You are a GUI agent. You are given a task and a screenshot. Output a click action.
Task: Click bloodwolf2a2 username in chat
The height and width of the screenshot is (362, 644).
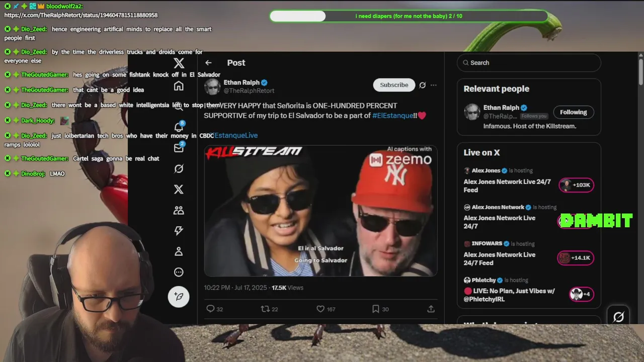(64, 7)
